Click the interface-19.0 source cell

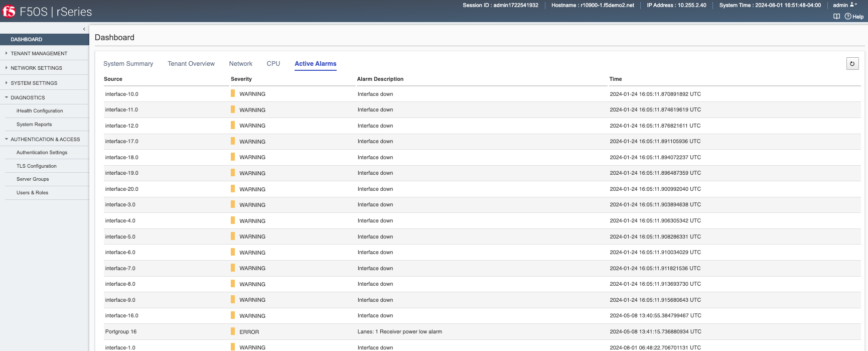click(x=122, y=173)
